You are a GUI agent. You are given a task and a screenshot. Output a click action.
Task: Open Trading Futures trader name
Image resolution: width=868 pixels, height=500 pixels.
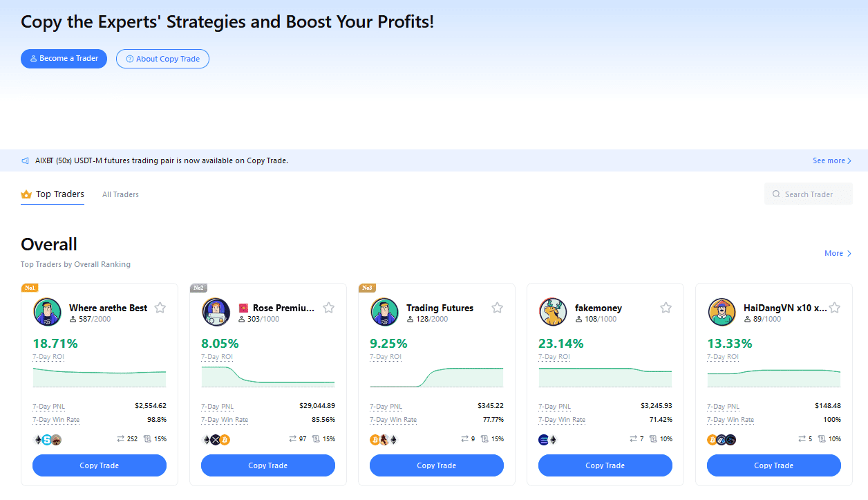(x=440, y=308)
